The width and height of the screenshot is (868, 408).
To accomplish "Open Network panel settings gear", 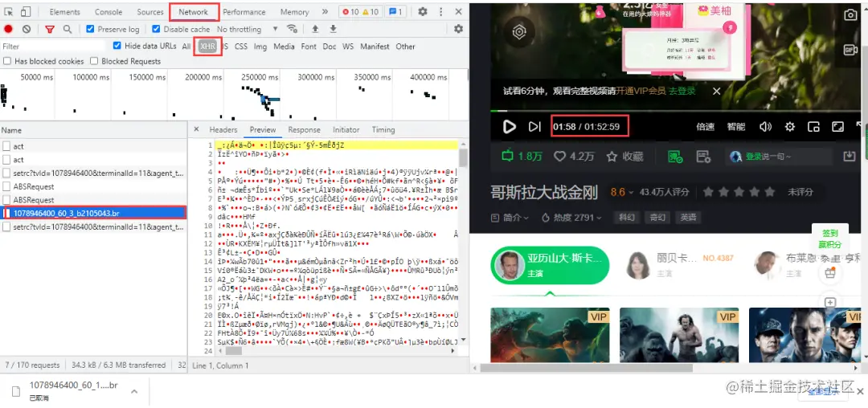I will click(458, 29).
